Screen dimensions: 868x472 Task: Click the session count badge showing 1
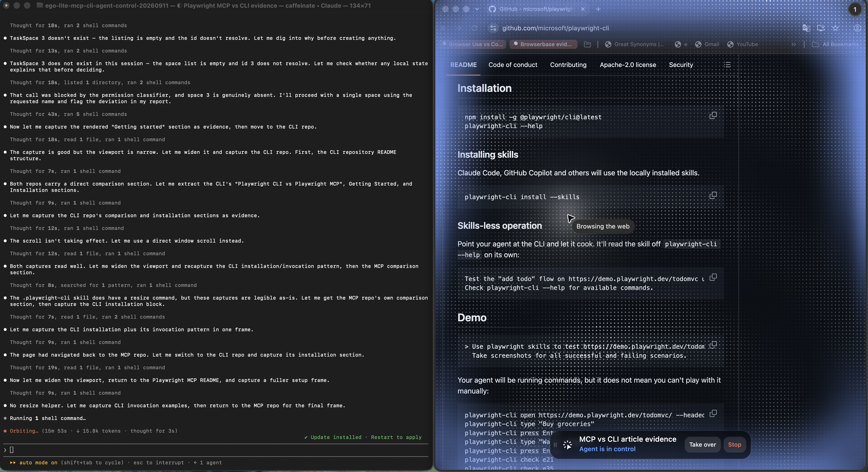click(855, 10)
